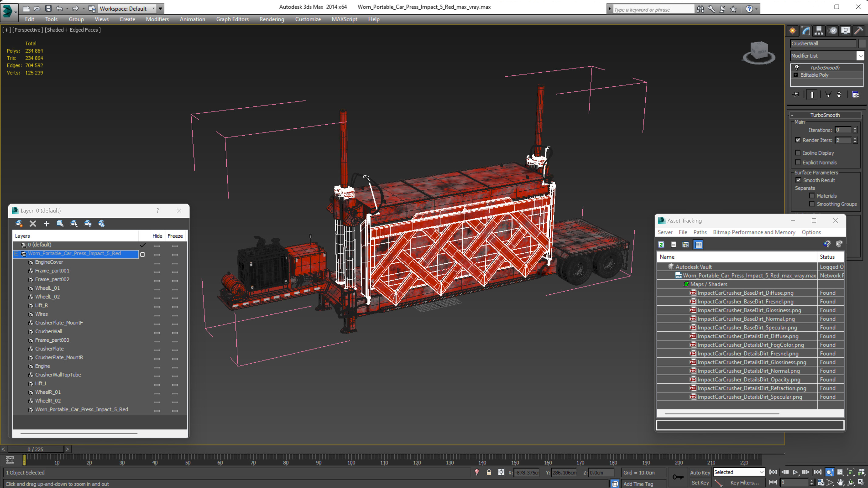Open Bitmap Performance and Memory menu
The height and width of the screenshot is (488, 868).
click(x=754, y=232)
